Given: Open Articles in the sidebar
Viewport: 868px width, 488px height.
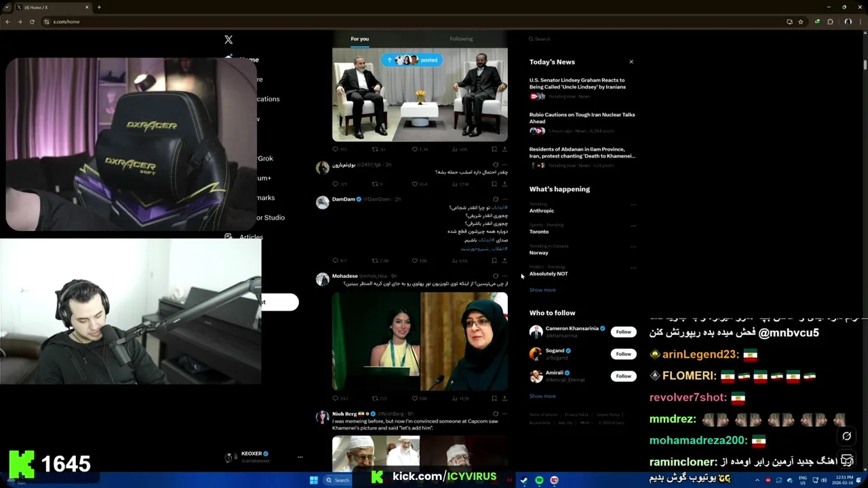Looking at the screenshot, I should pyautogui.click(x=244, y=237).
